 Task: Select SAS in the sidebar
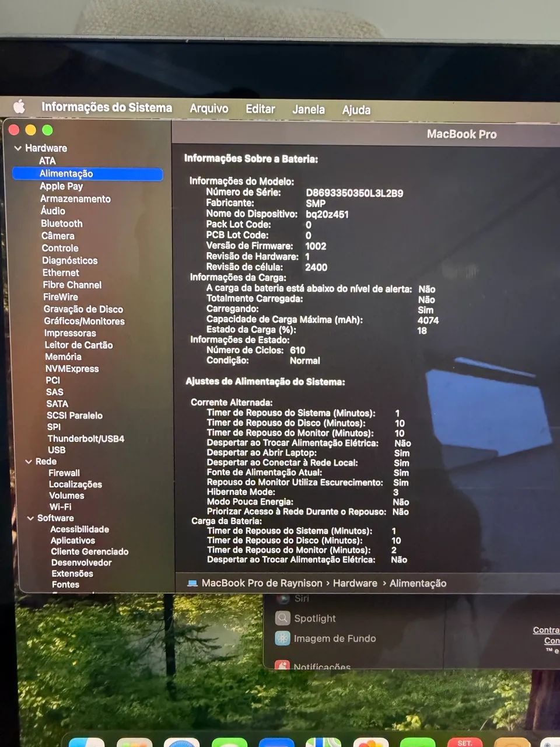[55, 392]
